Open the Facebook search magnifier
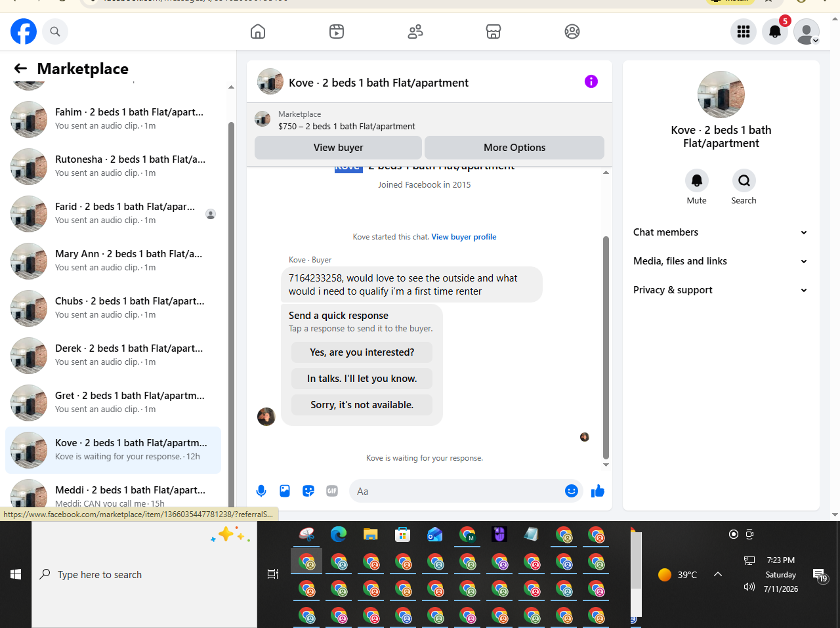This screenshot has height=628, width=840. click(55, 31)
